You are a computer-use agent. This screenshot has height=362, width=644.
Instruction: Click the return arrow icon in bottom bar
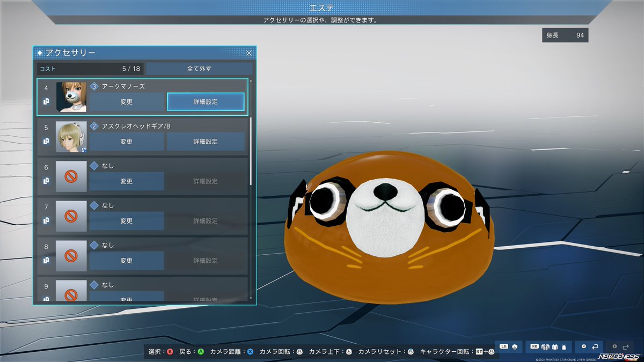(595, 346)
